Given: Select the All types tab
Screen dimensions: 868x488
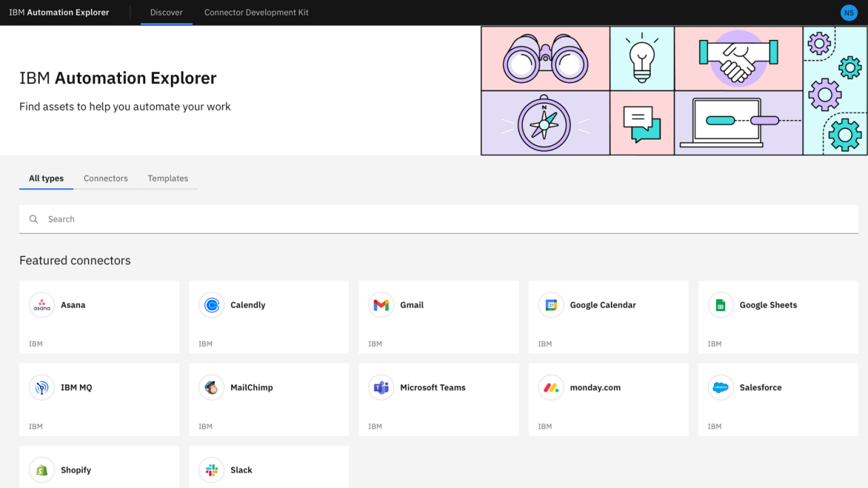Looking at the screenshot, I should click(46, 178).
